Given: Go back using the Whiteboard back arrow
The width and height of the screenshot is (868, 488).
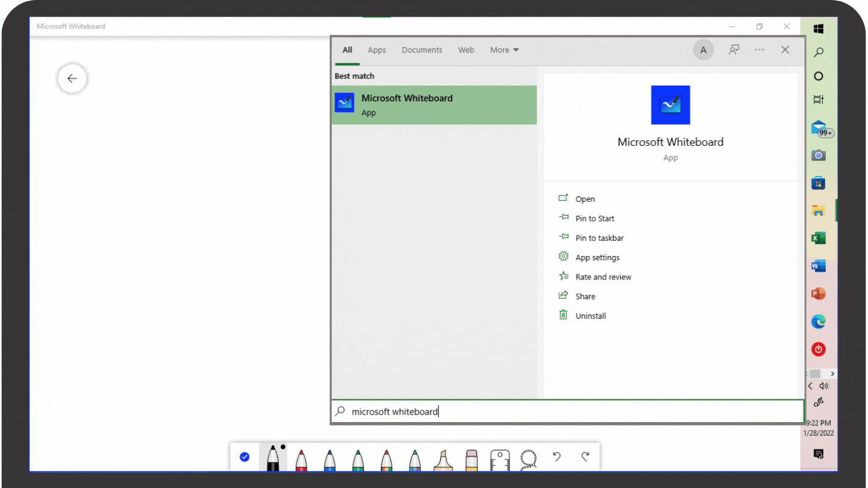Looking at the screenshot, I should pos(72,78).
